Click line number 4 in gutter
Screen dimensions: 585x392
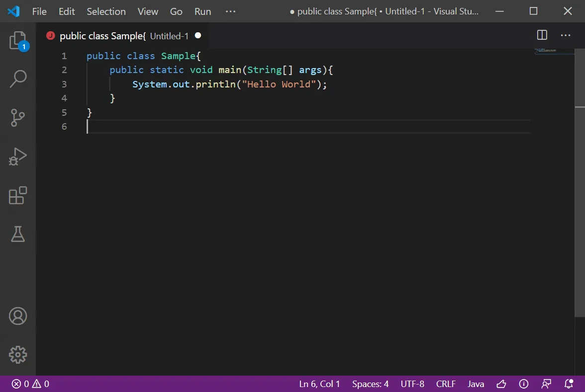(x=64, y=98)
